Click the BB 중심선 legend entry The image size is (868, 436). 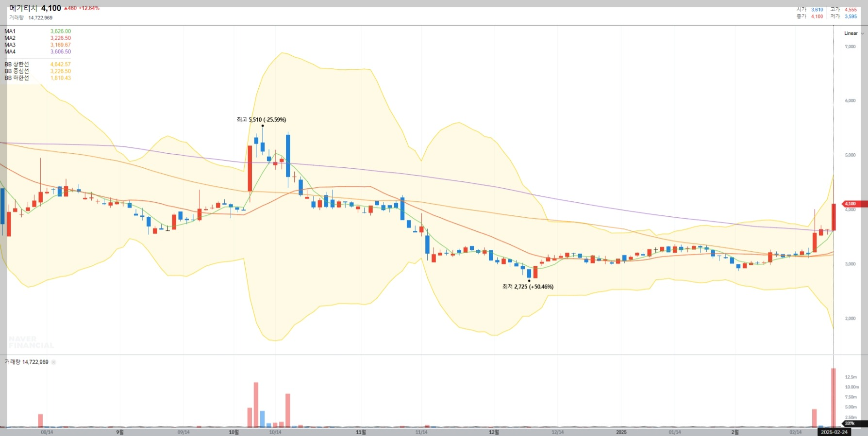click(x=38, y=71)
